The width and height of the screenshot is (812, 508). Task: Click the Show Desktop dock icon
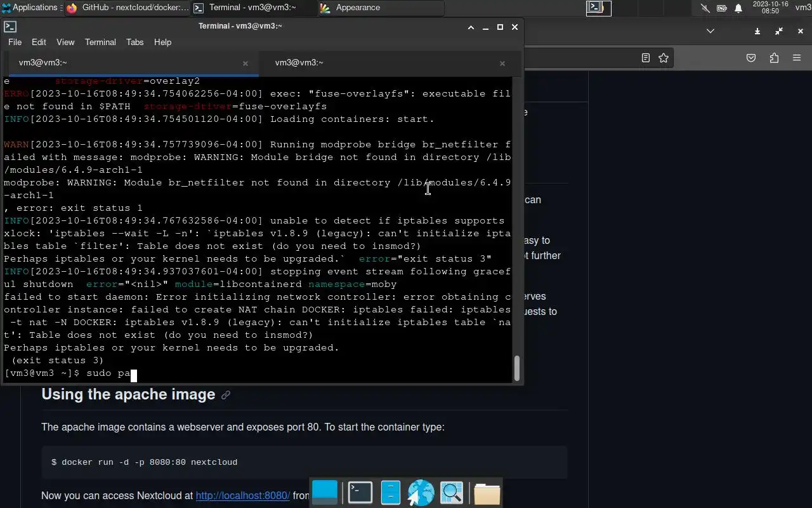[325, 493]
